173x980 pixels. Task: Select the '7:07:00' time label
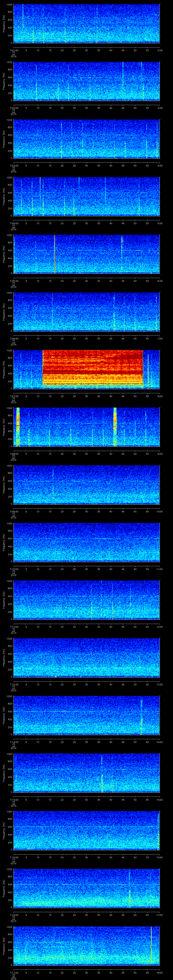click(14, 396)
